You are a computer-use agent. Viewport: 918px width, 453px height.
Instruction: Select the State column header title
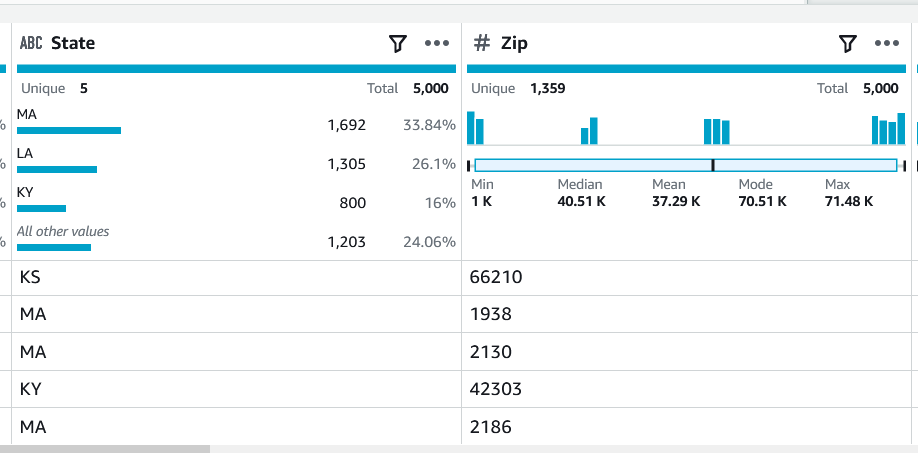tap(73, 44)
